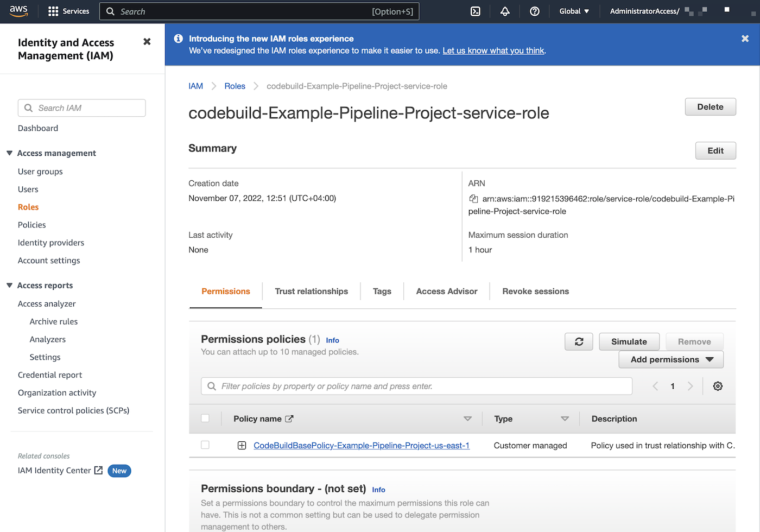760x532 pixels.
Task: Collapse the Access management section
Action: [10, 153]
